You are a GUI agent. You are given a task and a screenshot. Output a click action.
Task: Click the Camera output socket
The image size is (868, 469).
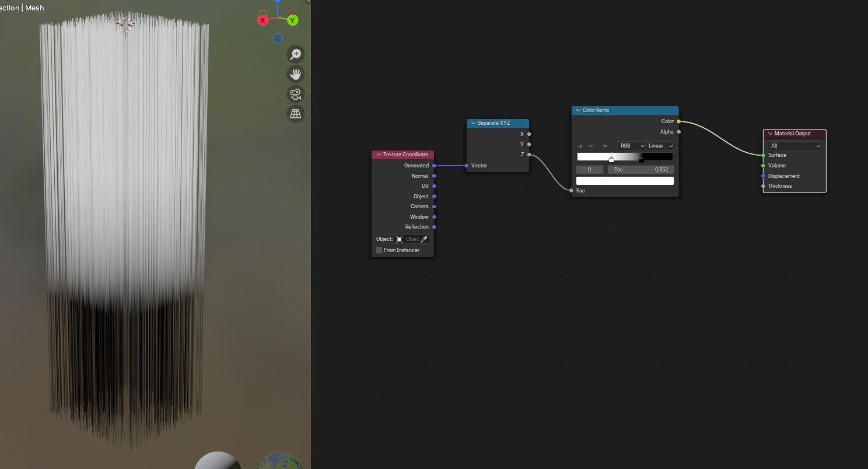(x=434, y=206)
